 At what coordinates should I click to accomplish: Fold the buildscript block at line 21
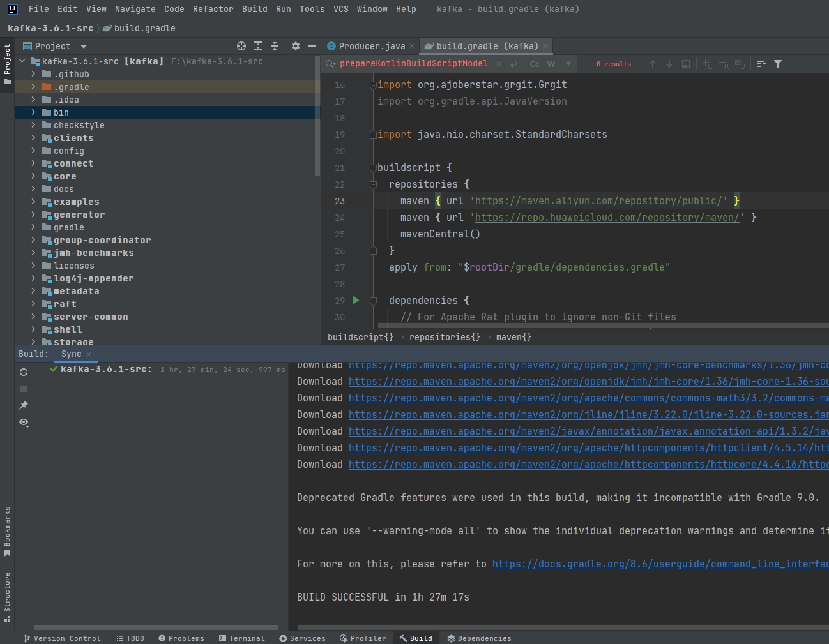[373, 168]
